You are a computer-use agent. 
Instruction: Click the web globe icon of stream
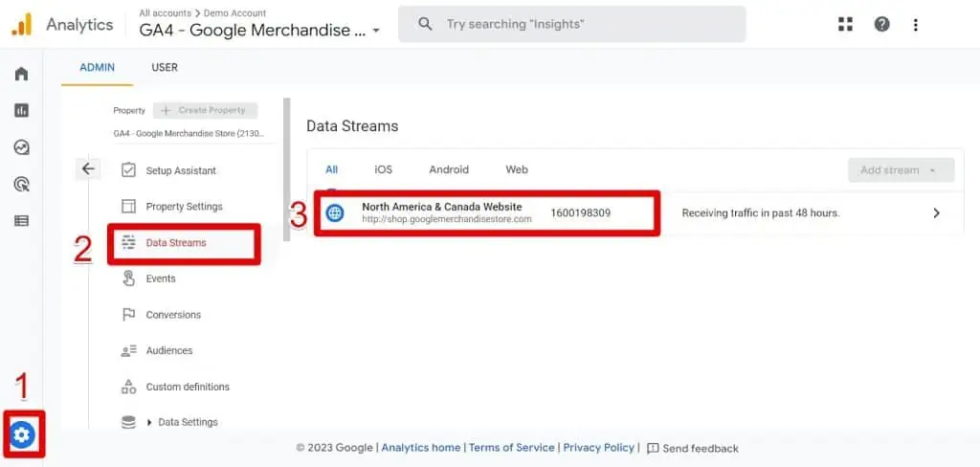pyautogui.click(x=335, y=213)
